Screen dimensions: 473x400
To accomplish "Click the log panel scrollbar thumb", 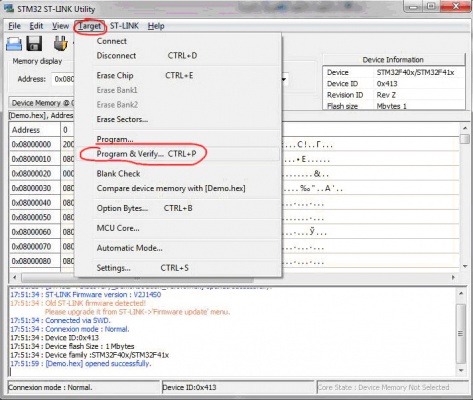I will pyautogui.click(x=461, y=334).
